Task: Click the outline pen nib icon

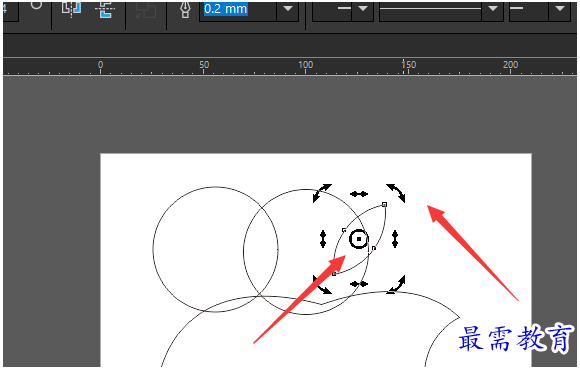Action: coord(185,9)
